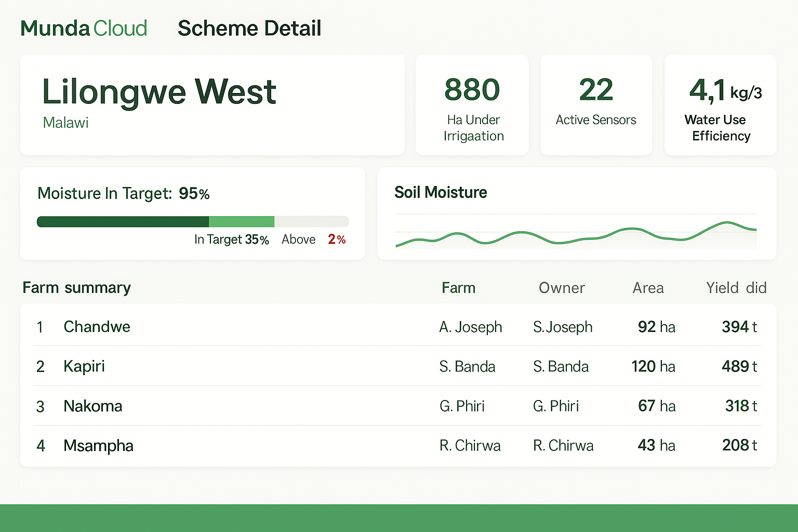Viewport: 798px width, 532px height.
Task: Select the Chandwe farm row
Action: tap(97, 327)
